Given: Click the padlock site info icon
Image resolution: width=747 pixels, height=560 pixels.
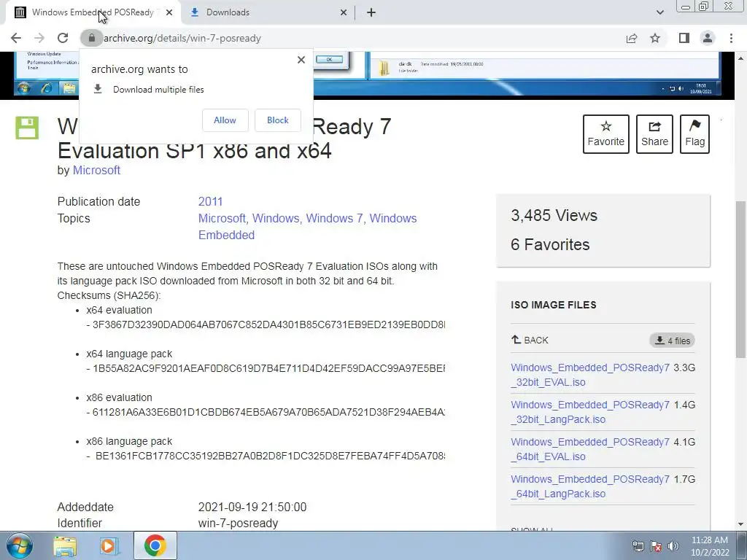Looking at the screenshot, I should pyautogui.click(x=92, y=38).
